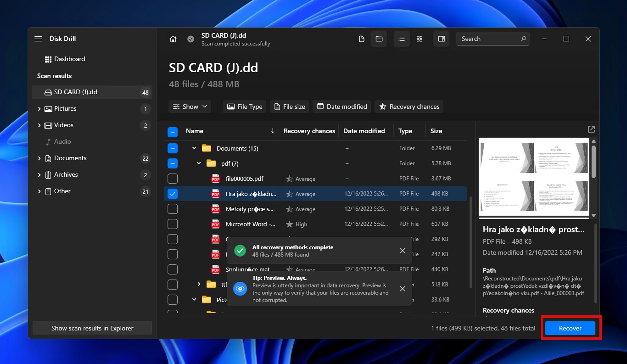Viewport: 627px width, 364px height.
Task: Switch to file view document icon
Action: (x=361, y=39)
